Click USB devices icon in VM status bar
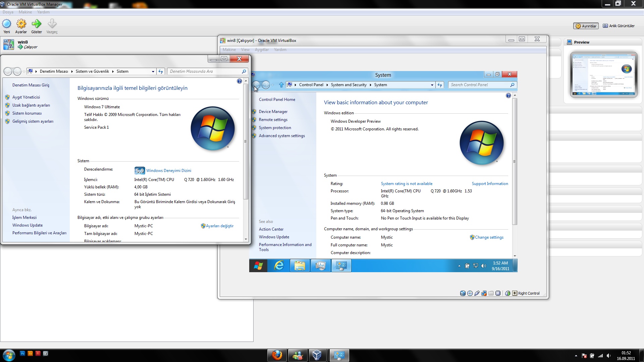 pyautogui.click(x=477, y=293)
